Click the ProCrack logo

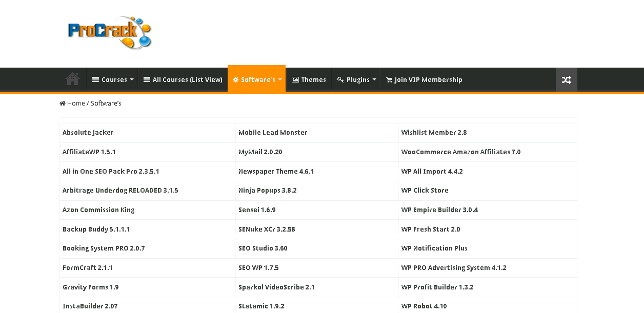(x=110, y=32)
